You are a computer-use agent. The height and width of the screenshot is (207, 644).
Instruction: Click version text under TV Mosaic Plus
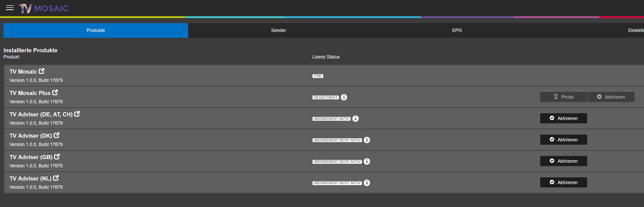[x=36, y=102]
